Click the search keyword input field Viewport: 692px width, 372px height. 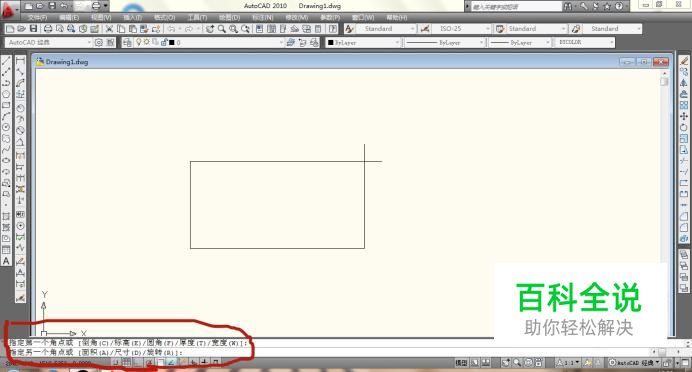[x=516, y=7]
